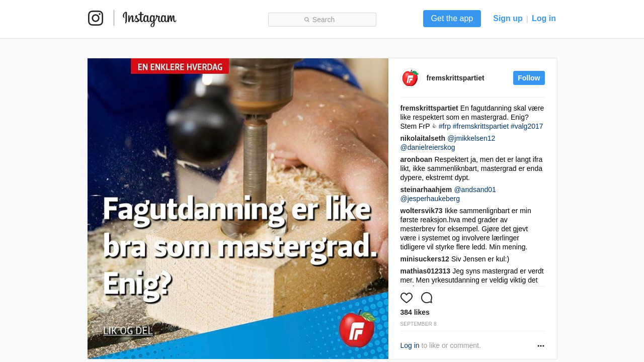Like the post with the heart icon
This screenshot has height=362, width=644.
click(407, 298)
